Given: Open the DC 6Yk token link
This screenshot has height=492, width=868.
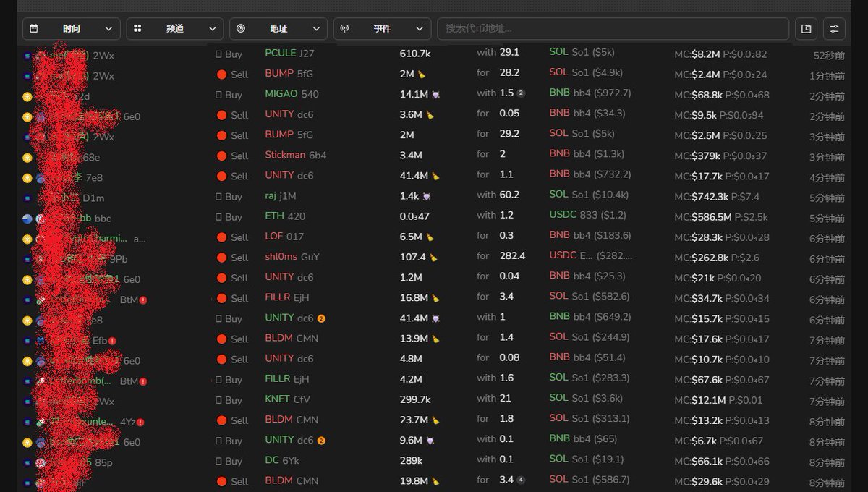Looking at the screenshot, I should click(x=282, y=460).
